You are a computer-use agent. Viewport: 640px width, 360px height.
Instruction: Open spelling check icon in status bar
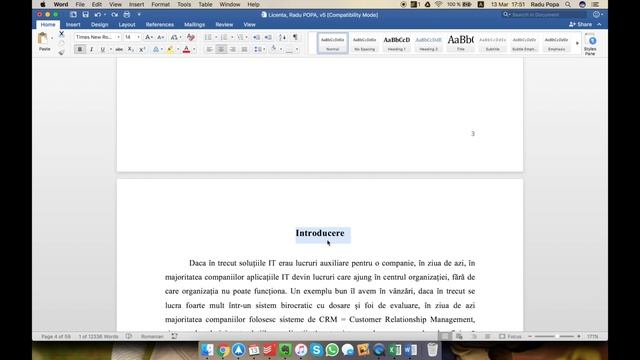click(129, 336)
